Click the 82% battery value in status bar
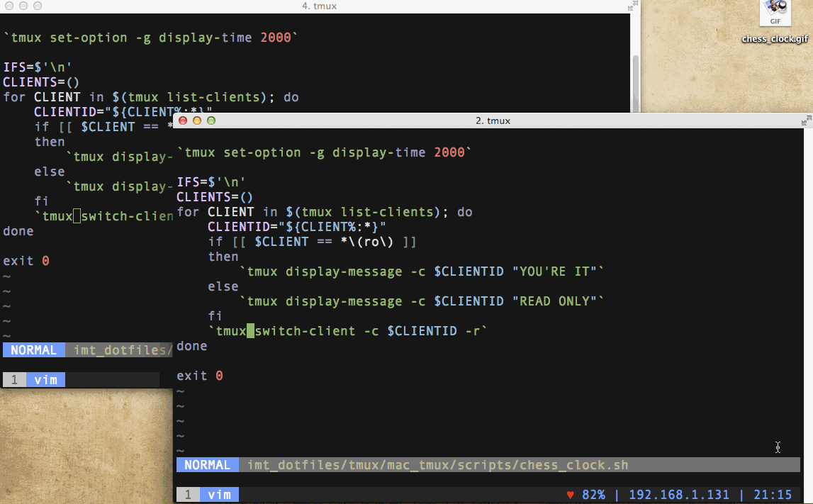Image resolution: width=813 pixels, height=504 pixels. (x=594, y=495)
